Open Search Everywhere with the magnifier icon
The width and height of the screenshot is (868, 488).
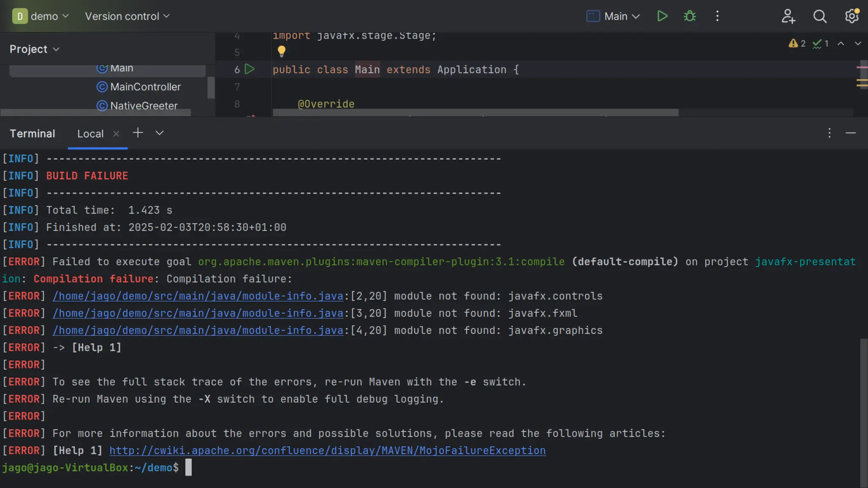pyautogui.click(x=820, y=16)
